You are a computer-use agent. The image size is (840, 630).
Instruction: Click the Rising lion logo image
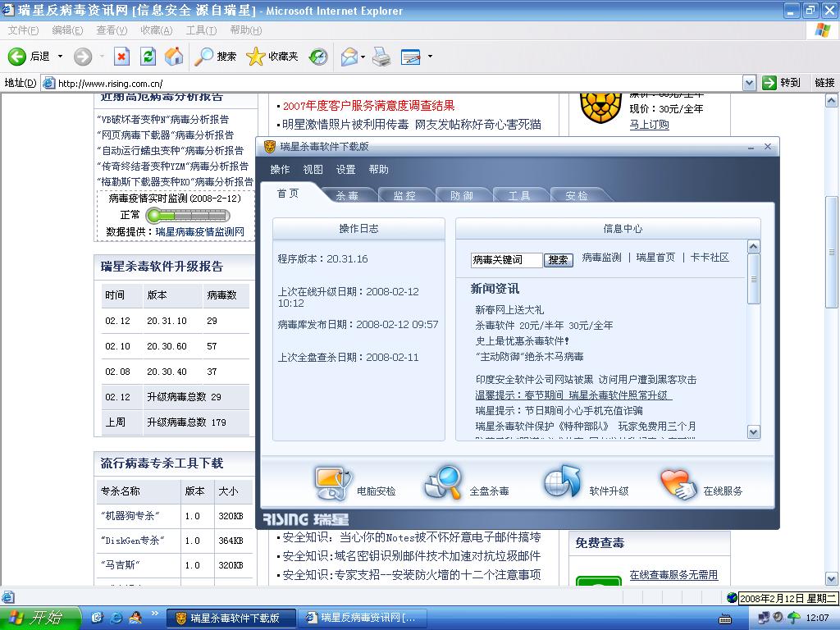[x=600, y=107]
